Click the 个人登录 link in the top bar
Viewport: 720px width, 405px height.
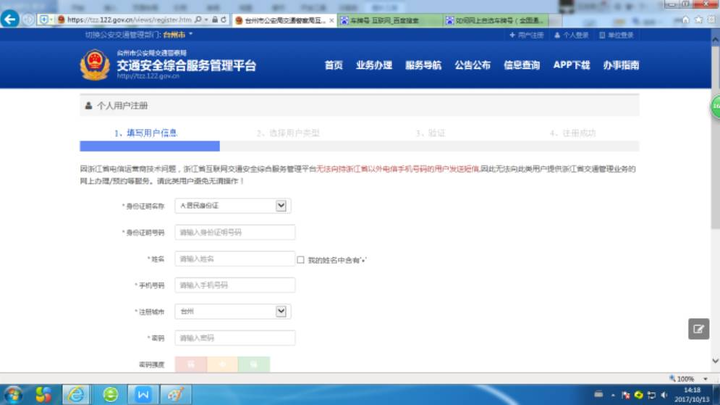(571, 35)
